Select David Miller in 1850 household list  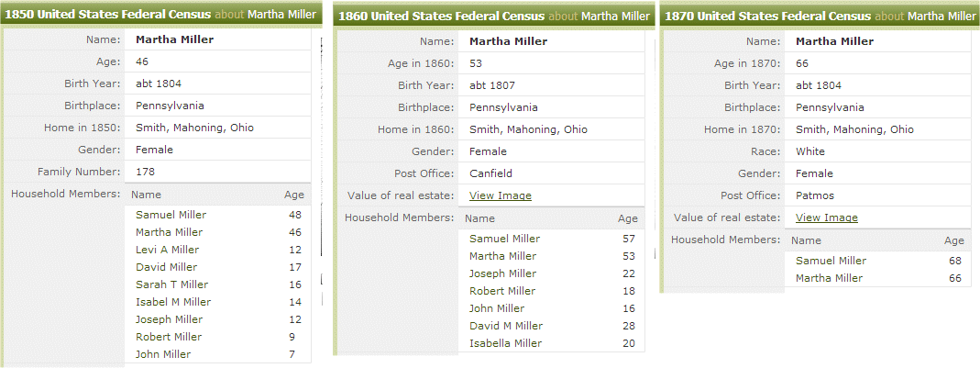coord(166,267)
